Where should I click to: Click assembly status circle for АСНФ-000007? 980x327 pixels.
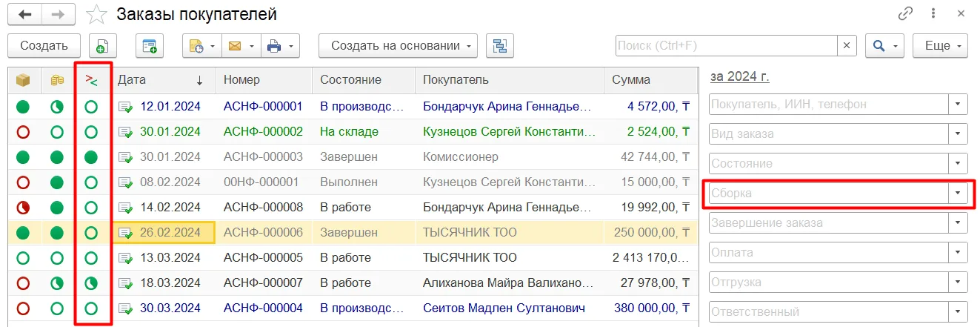[91, 283]
